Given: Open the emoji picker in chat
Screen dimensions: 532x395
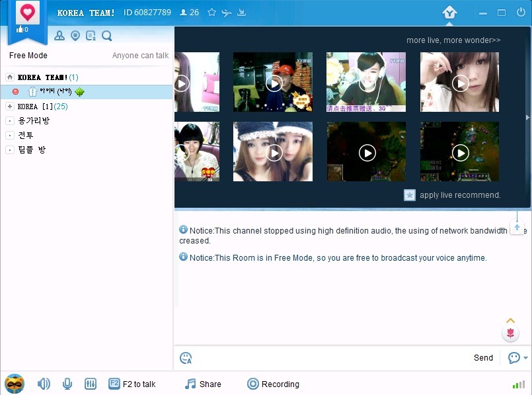Looking at the screenshot, I should click(186, 358).
